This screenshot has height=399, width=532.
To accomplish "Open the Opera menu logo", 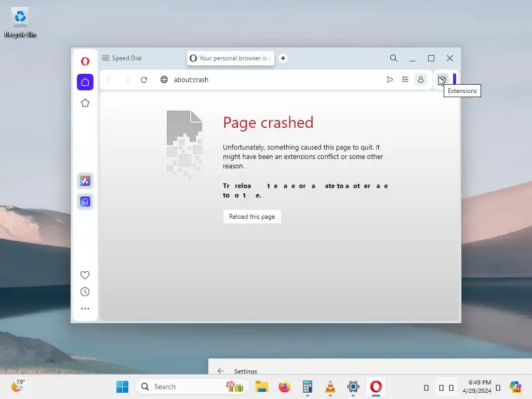I will 85,61.
